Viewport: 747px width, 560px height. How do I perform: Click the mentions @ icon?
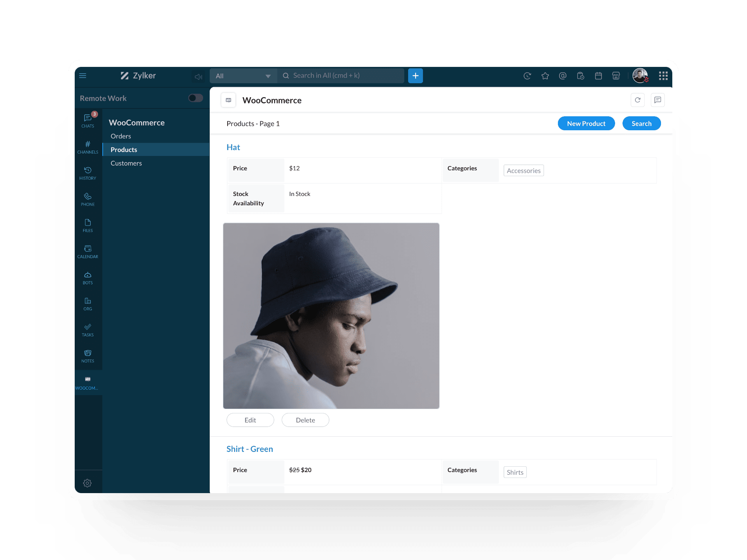click(x=563, y=76)
